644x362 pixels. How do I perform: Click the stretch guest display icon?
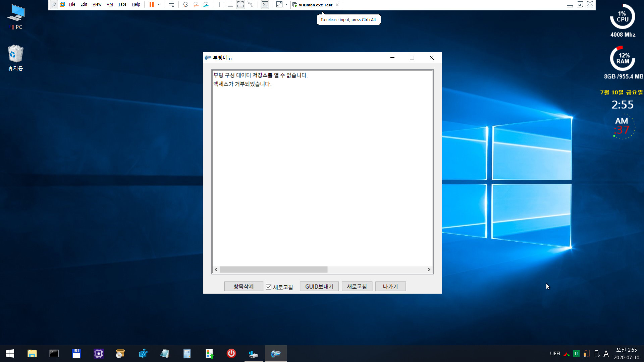(279, 5)
